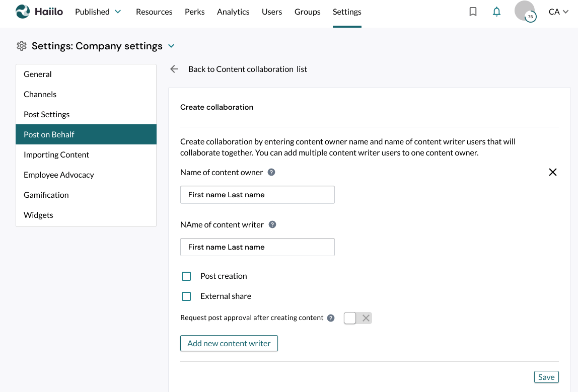Screen dimensions: 578x392
Task: Check the Post creation checkbox
Action: 186,276
